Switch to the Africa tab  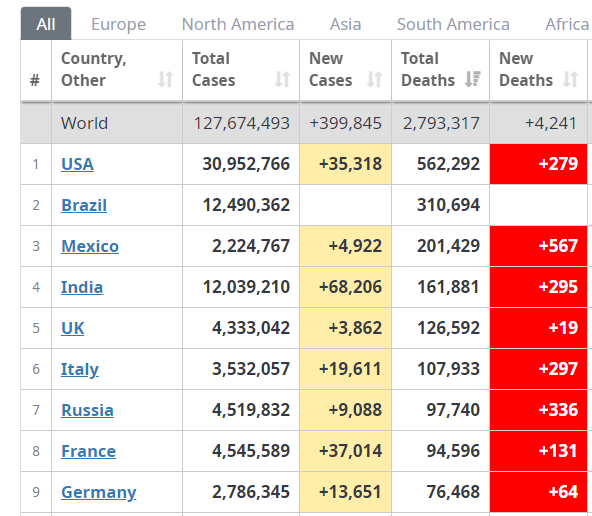[567, 24]
